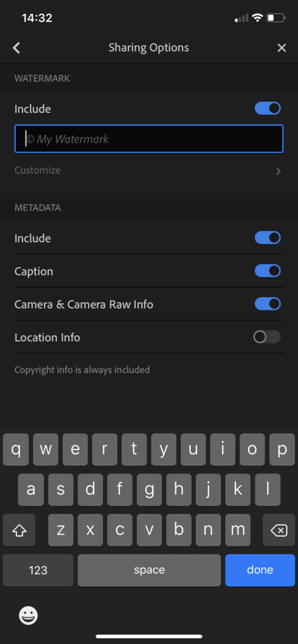Tap the shift key arrow
Viewport: 298px width, 644px height.
(x=19, y=530)
